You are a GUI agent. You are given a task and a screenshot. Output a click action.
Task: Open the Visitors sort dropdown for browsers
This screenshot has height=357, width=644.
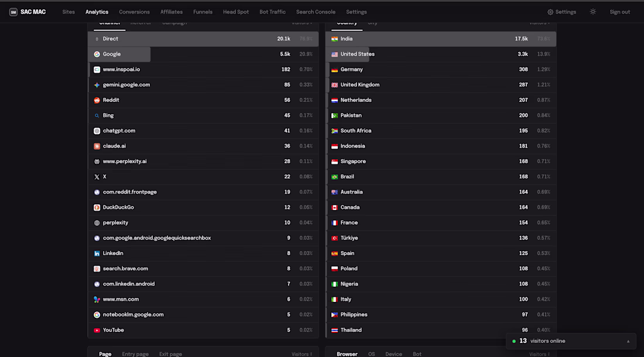click(540, 354)
